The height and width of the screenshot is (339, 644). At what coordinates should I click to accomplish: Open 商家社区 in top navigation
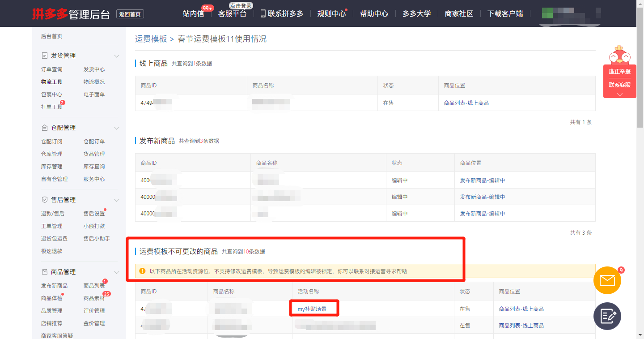(459, 13)
